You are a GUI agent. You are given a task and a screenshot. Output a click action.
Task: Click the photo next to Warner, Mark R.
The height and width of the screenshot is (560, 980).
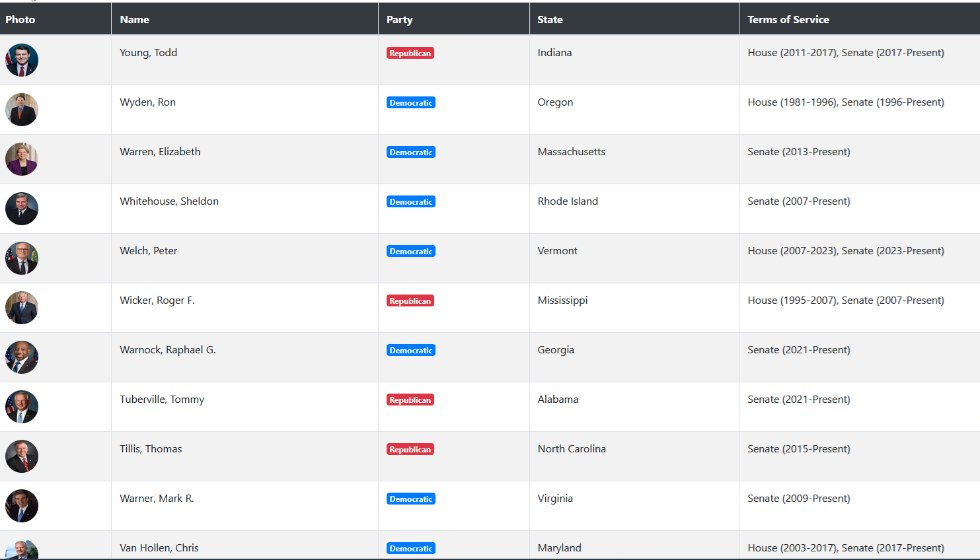[22, 506]
